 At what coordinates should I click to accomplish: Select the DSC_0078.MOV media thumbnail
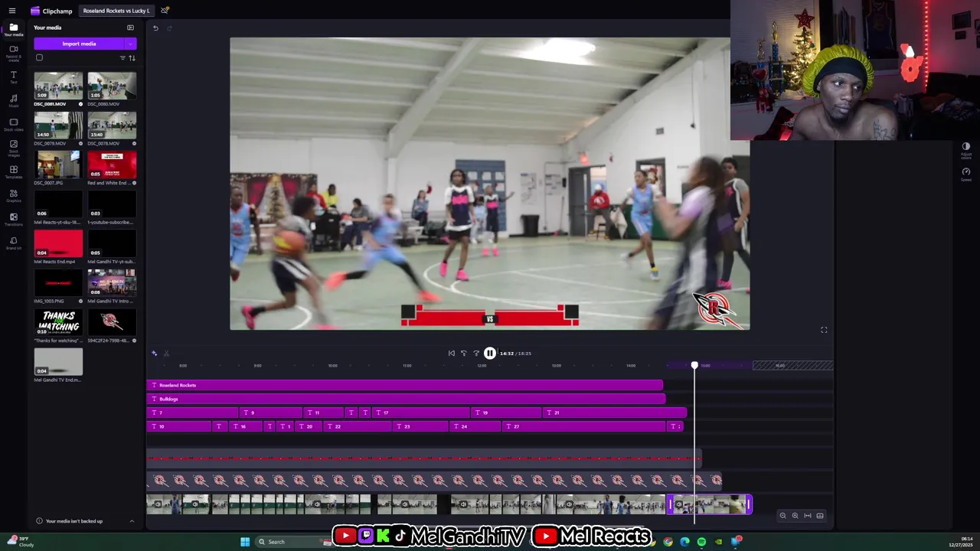point(112,126)
